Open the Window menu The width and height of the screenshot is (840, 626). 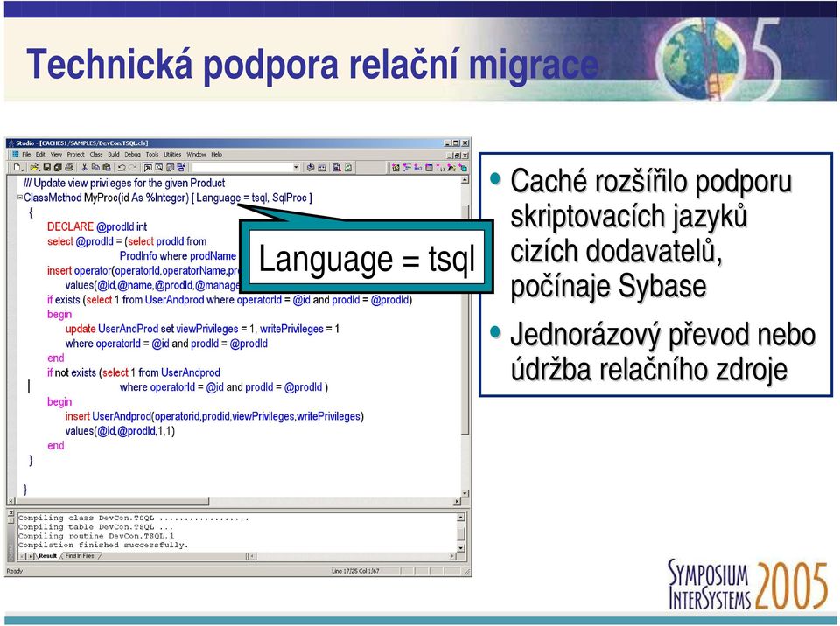point(196,154)
